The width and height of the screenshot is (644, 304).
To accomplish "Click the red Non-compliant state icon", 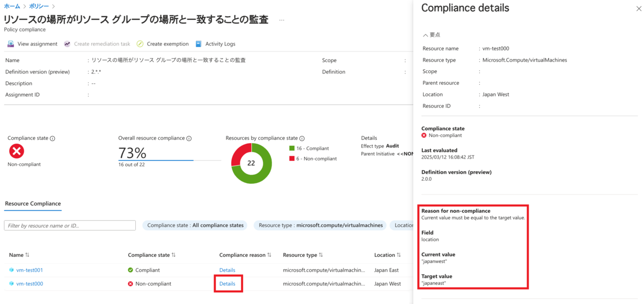I will pyautogui.click(x=17, y=151).
